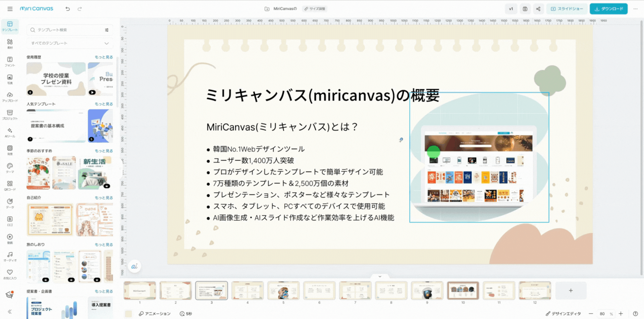The width and height of the screenshot is (644, 319).
Task: Click もっと見る next to 提案書・企画書
Action: [104, 291]
